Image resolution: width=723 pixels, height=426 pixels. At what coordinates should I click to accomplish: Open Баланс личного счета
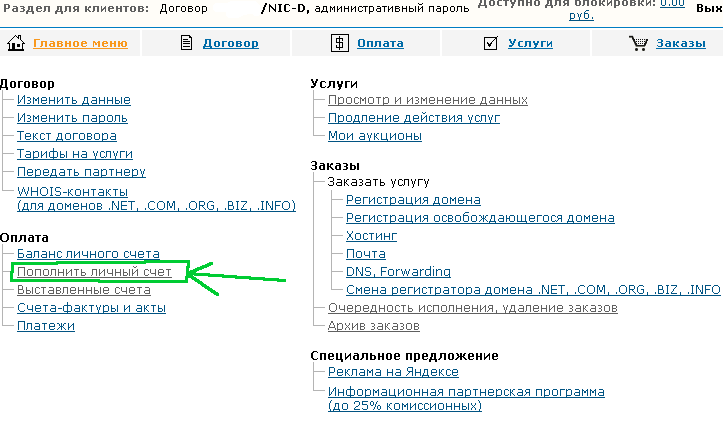88,254
